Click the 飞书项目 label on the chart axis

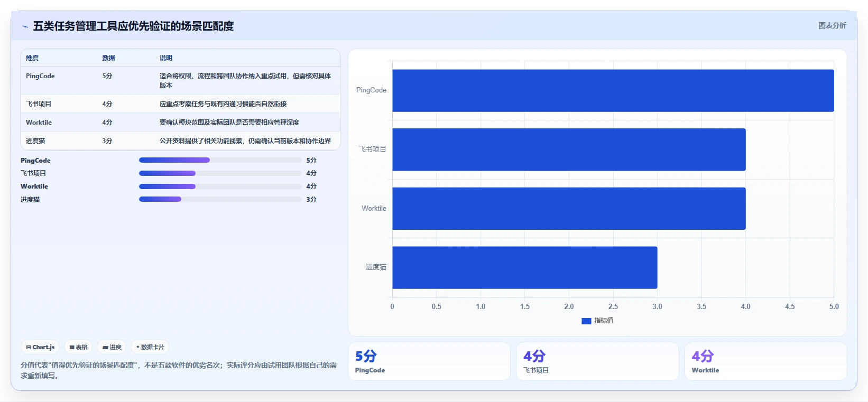[373, 149]
